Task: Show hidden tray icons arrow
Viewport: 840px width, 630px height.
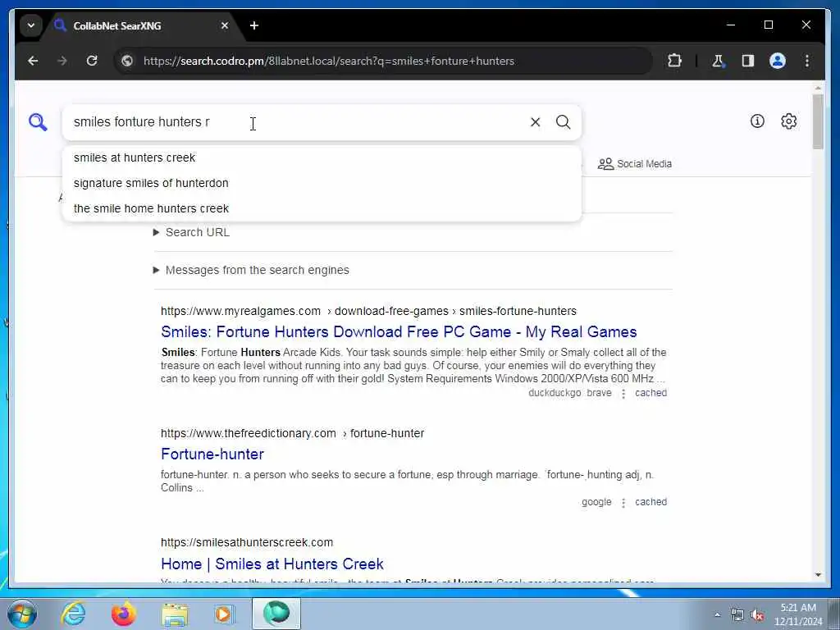Action: coord(717,614)
